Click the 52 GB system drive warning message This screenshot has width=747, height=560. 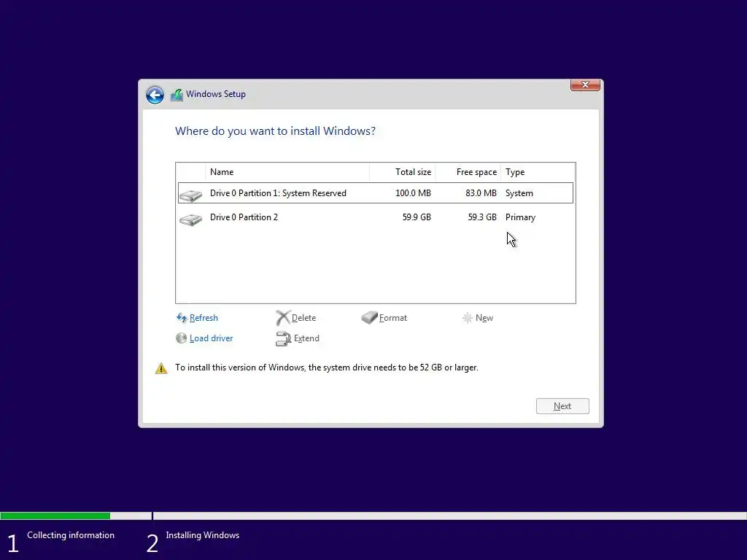[326, 367]
